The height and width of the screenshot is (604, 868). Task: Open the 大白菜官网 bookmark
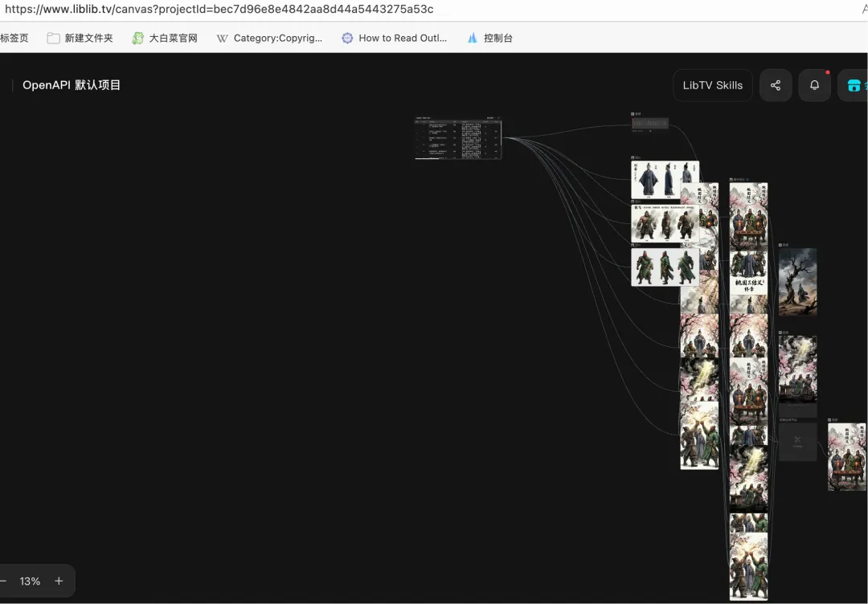pos(165,39)
